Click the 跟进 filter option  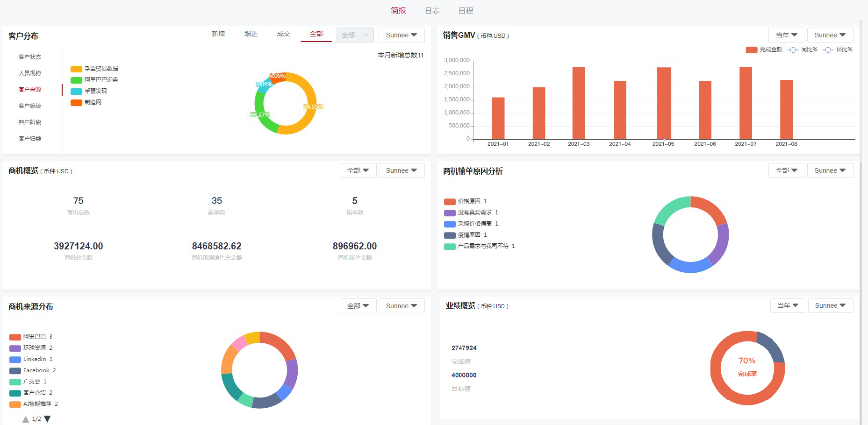(251, 34)
